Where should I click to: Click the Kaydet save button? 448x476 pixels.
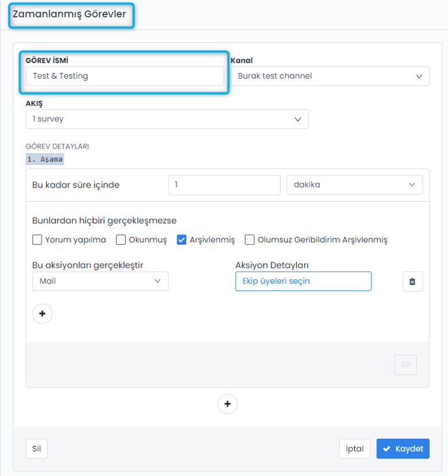(x=402, y=449)
